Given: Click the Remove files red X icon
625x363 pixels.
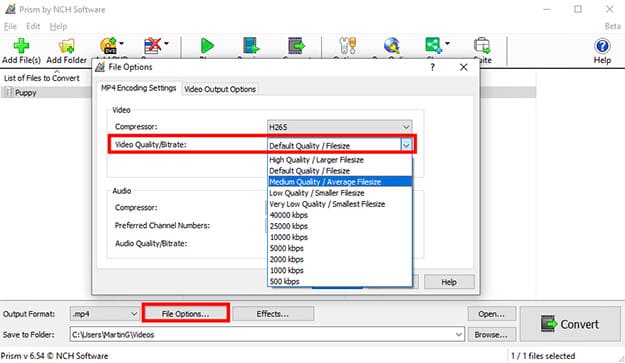Looking at the screenshot, I should [x=153, y=46].
